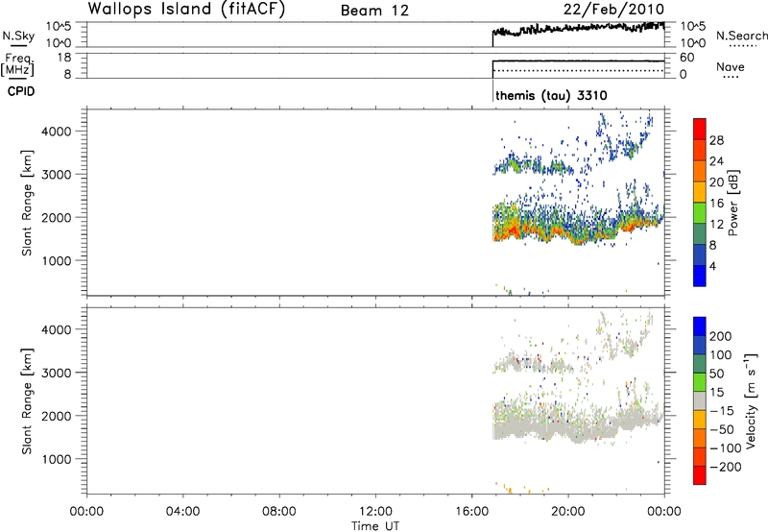Click the '4000' tick on the power panel

click(x=57, y=132)
